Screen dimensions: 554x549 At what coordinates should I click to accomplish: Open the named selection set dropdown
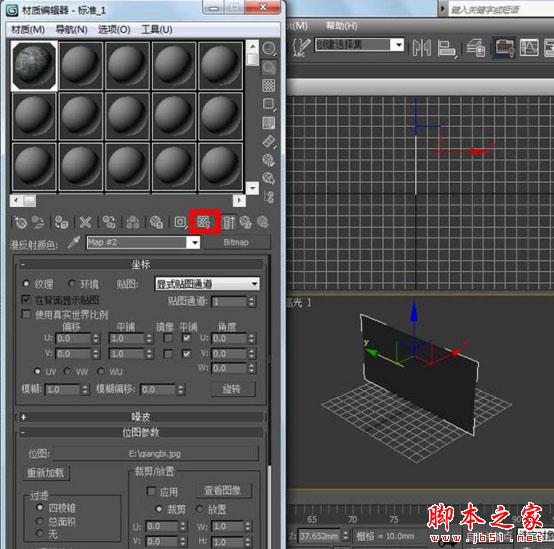pyautogui.click(x=399, y=45)
